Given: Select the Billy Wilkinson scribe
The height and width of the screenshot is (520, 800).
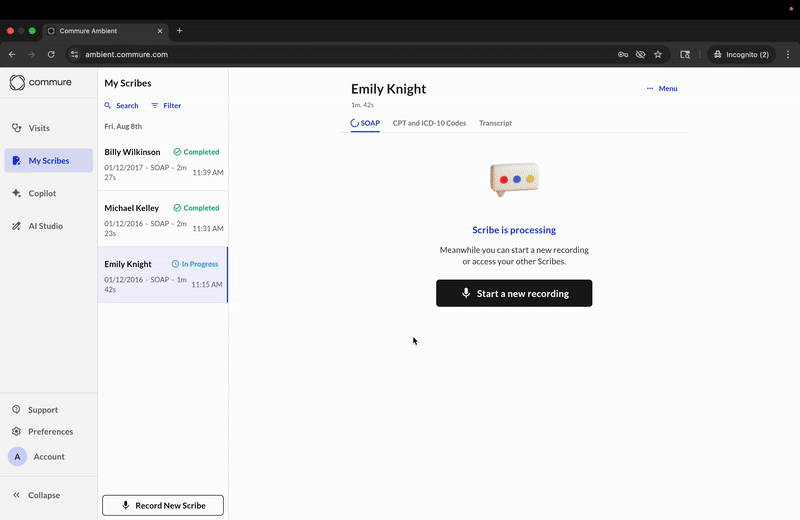Looking at the screenshot, I should click(x=163, y=163).
